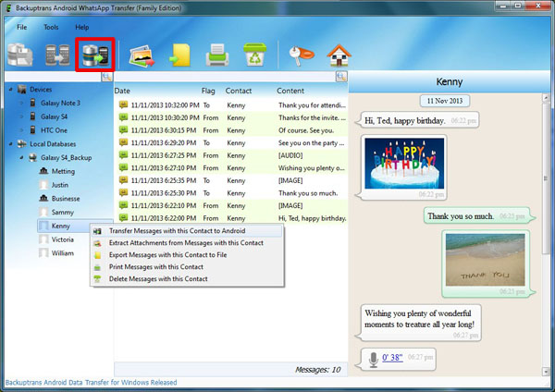Play the 0' 38" audio message link
The image size is (555, 392).
[x=392, y=357]
